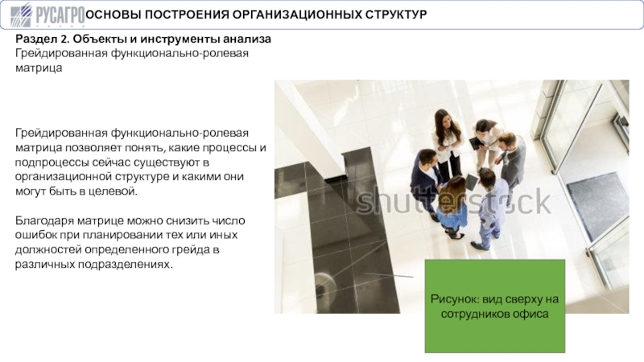The image size is (644, 362).
Task: Select subtitle 'Грейдированная функционально-ролевая матрица' under the heading
Action: click(x=132, y=60)
